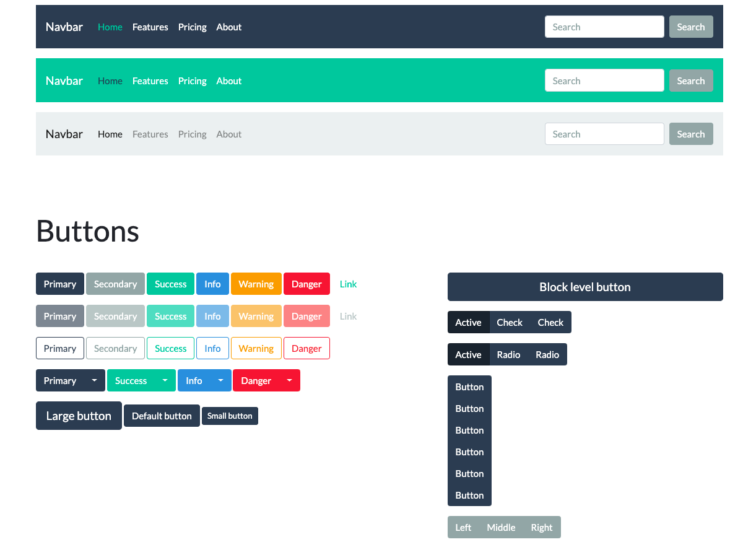Click the solid Danger button
Viewport: 756px width, 542px height.
[x=306, y=284]
